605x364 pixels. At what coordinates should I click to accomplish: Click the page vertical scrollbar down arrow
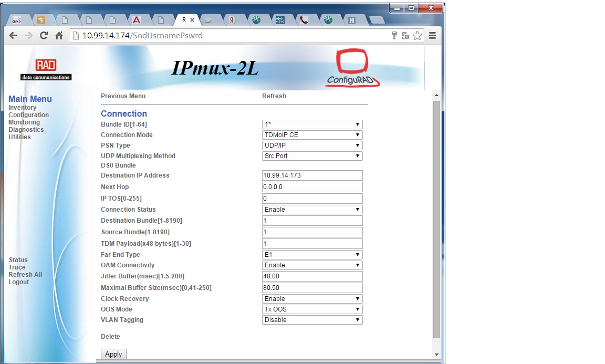pos(436,355)
